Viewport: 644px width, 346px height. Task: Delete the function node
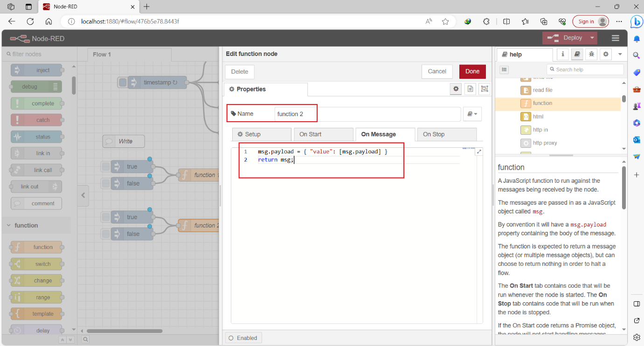point(239,71)
